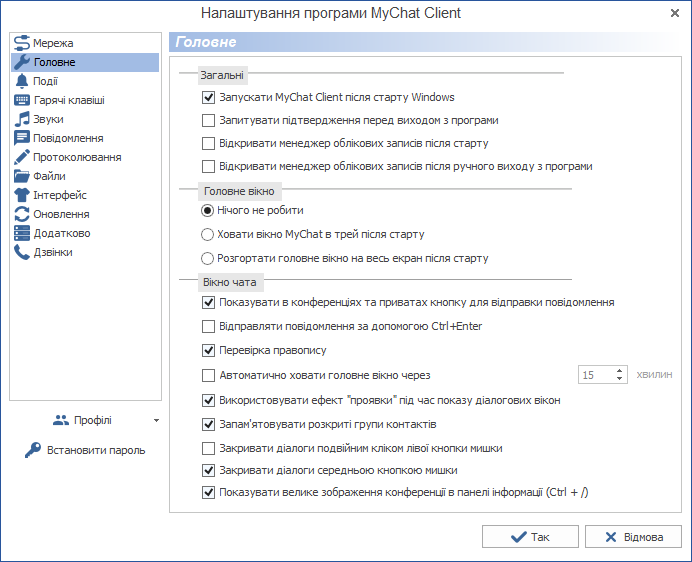Open the Профілі button

pos(84,420)
